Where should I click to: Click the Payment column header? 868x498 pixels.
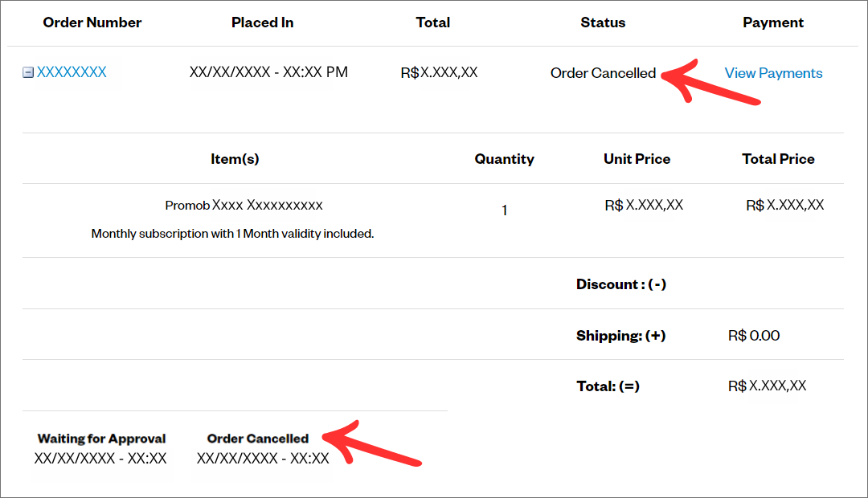click(773, 22)
